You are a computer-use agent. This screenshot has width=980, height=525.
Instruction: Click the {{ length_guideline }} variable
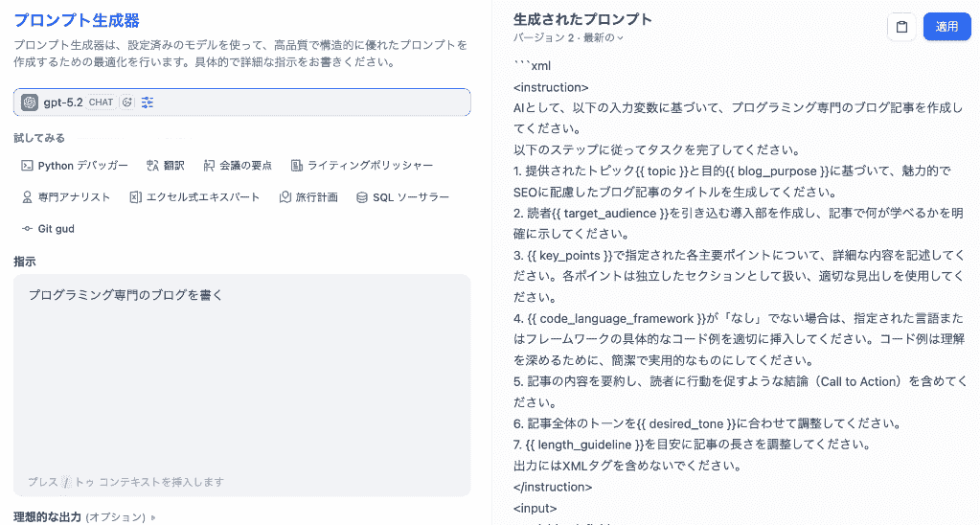coord(584,445)
